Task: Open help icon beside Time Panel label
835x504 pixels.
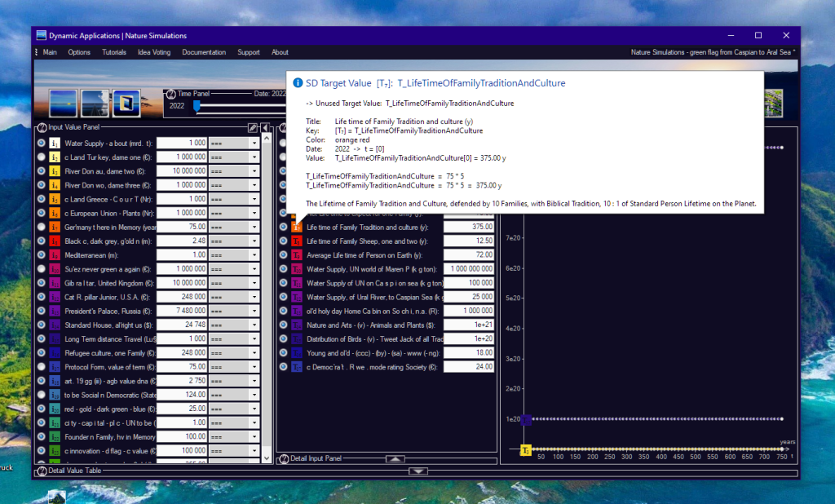Action: [170, 94]
